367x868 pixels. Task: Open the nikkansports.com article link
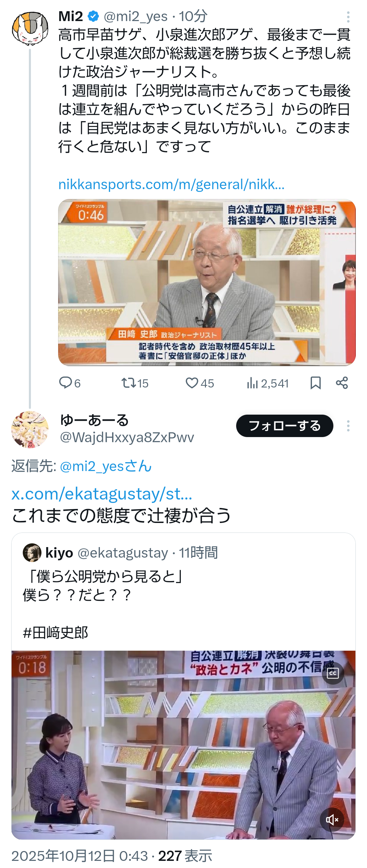pos(171,184)
